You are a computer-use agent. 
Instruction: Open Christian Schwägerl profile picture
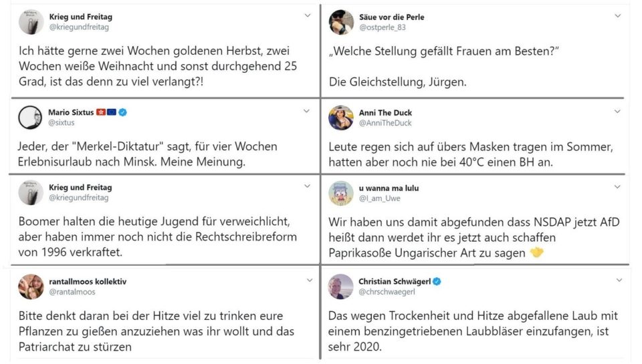pyautogui.click(x=340, y=287)
